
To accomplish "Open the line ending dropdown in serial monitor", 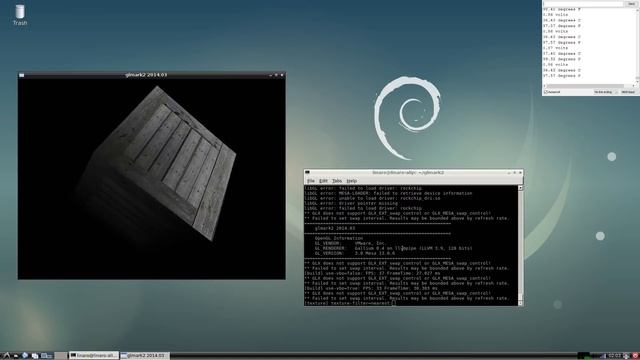I will point(605,92).
